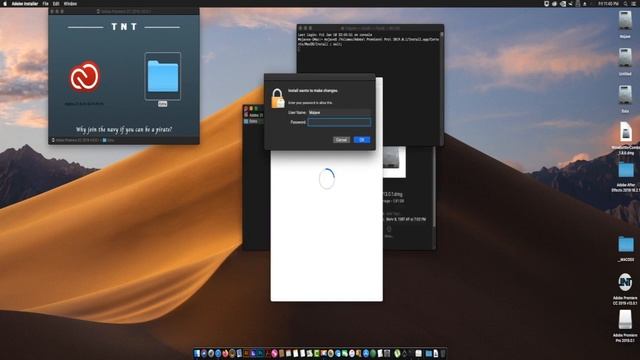Open the Window menu
The image size is (640, 360).
point(70,4)
